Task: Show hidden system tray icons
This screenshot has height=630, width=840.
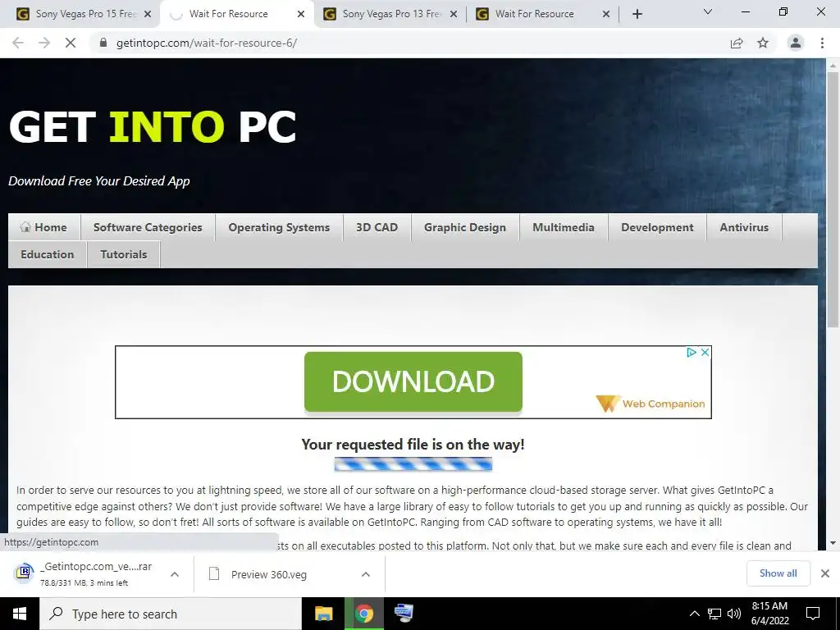Action: [x=694, y=614]
